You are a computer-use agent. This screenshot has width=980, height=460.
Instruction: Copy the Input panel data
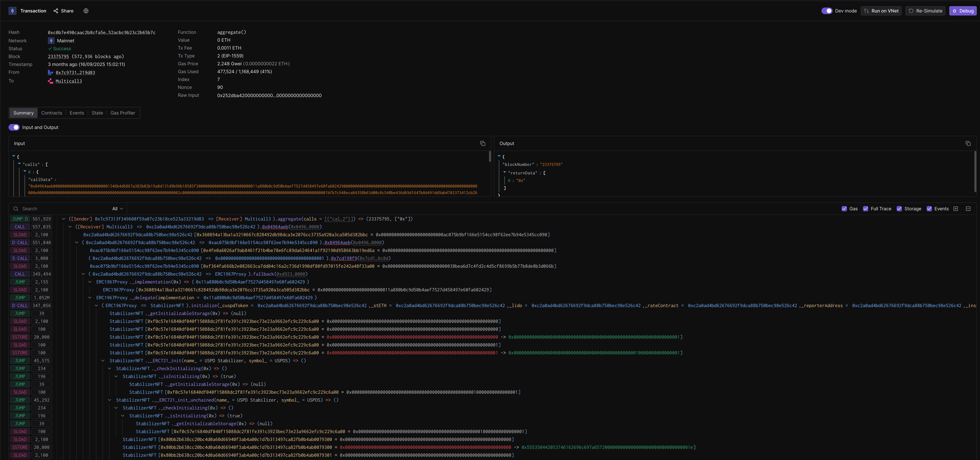coord(482,143)
